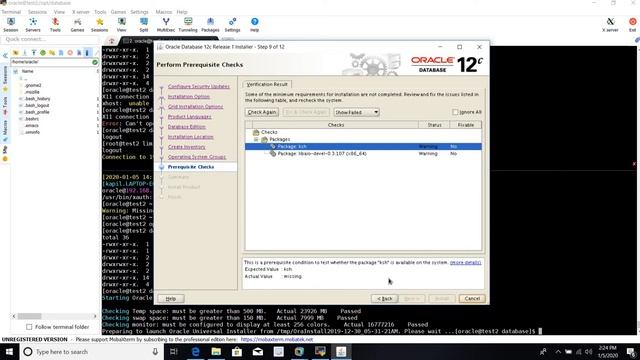Viewport: 640px width, 360px height.
Task: Click the Quick connect input field
Action: [50, 40]
